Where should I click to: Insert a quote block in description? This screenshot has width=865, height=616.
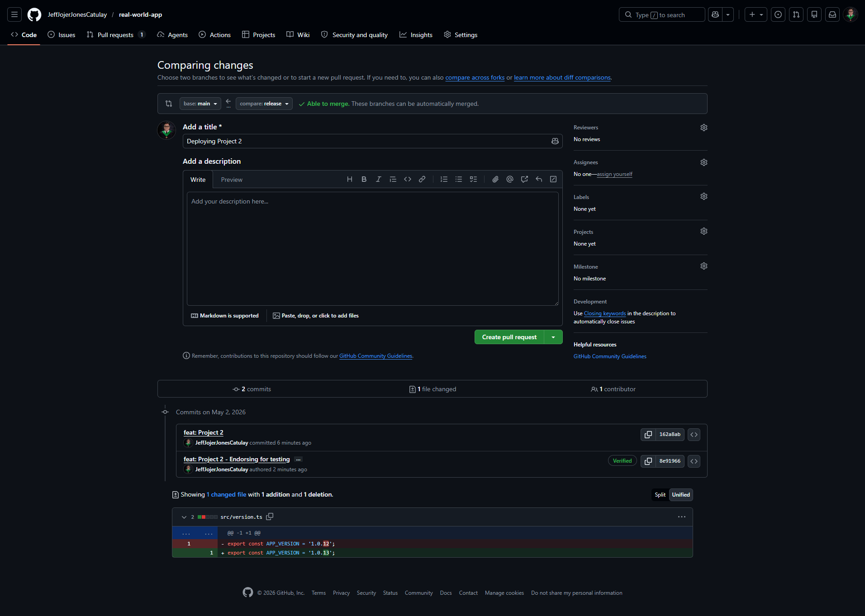pos(393,180)
